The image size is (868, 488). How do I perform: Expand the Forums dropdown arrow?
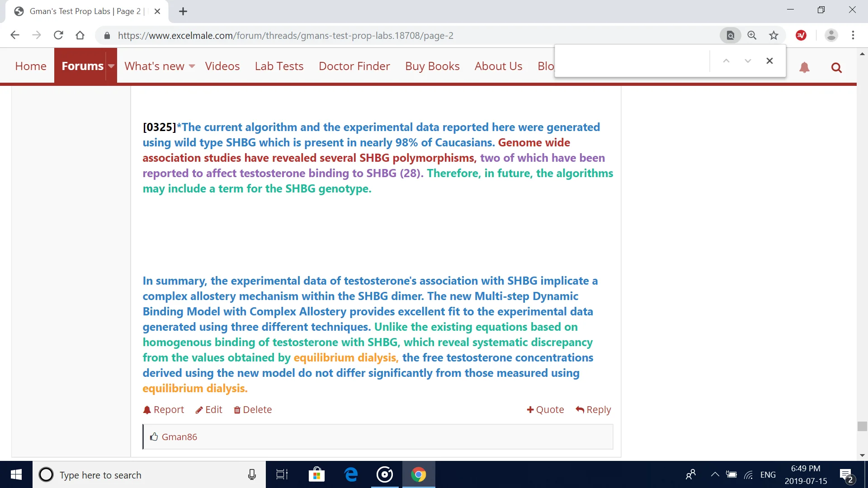(111, 66)
